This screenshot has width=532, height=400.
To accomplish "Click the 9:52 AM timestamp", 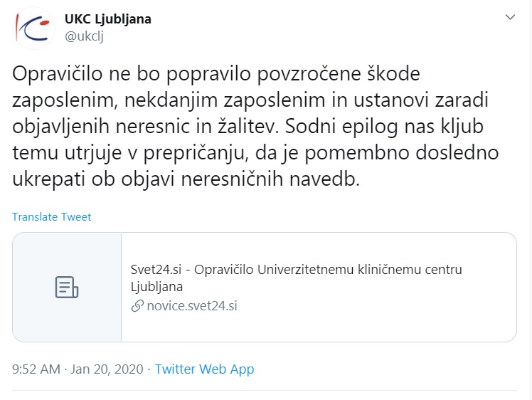I will (x=36, y=369).
